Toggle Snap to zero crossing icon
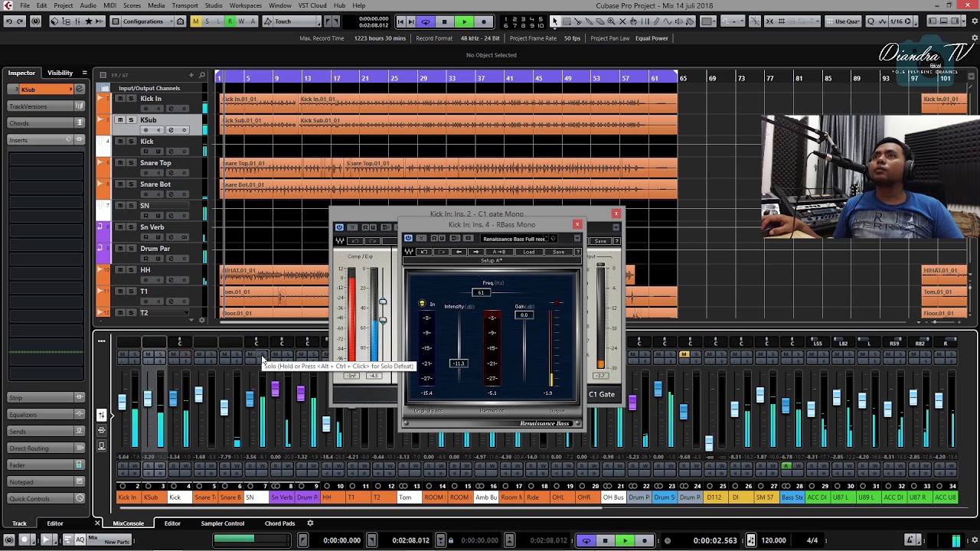Screen dimensions: 980x551 pyautogui.click(x=755, y=21)
